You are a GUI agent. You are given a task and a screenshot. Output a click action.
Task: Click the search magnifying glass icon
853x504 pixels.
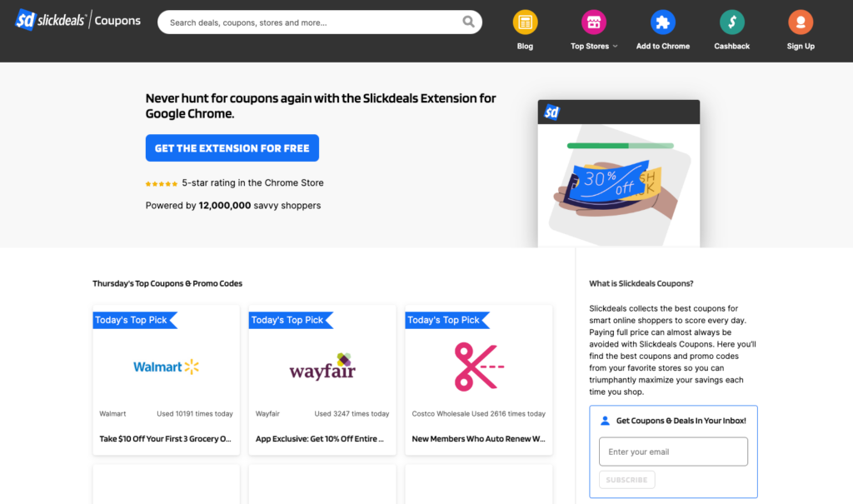point(468,22)
